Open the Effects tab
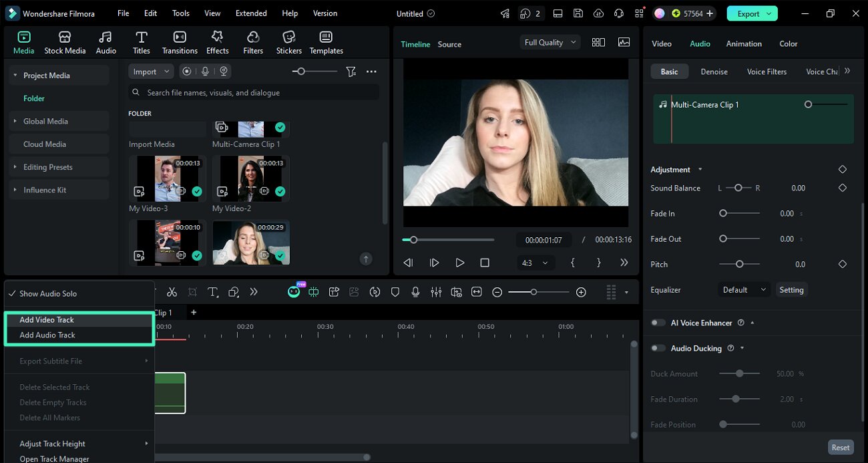 pyautogui.click(x=217, y=43)
